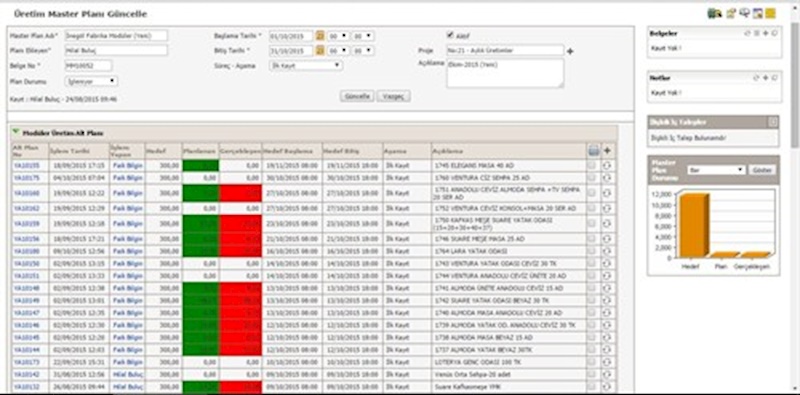800x395 pixels.
Task: Click the refresh icon in Notlar panel header
Action: point(757,78)
